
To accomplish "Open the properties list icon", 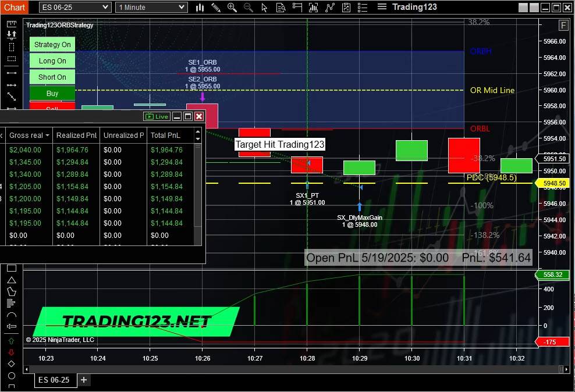I will pos(363,8).
